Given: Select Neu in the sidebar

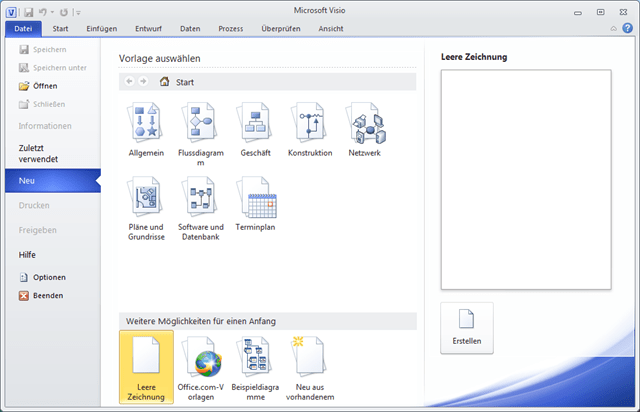Looking at the screenshot, I should 53,180.
